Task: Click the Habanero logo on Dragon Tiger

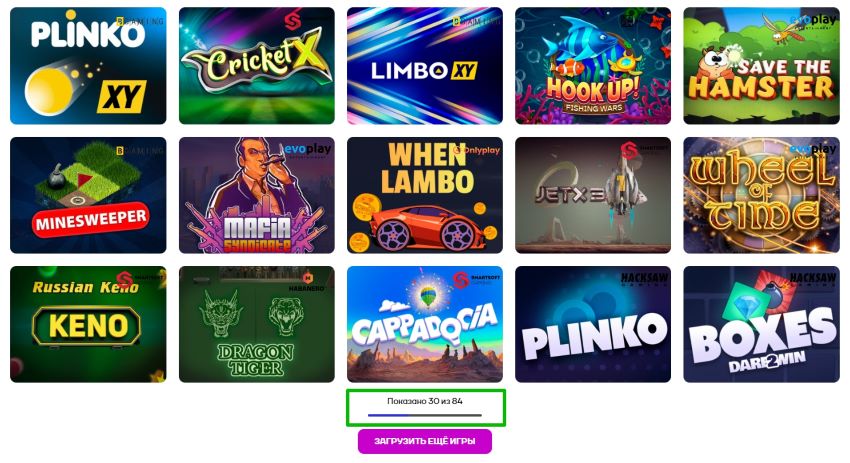Action: pyautogui.click(x=307, y=281)
